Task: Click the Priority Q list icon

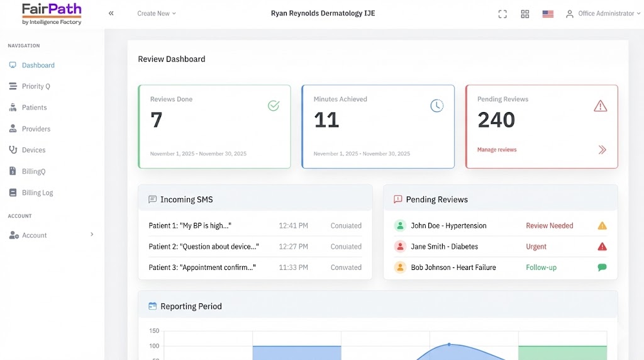Action: (x=13, y=86)
